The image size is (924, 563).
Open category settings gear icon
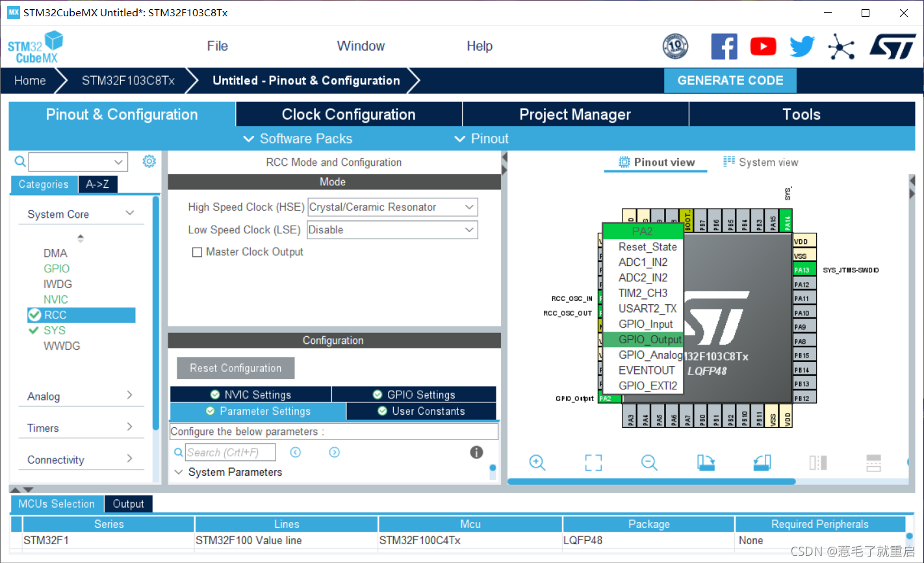149,161
